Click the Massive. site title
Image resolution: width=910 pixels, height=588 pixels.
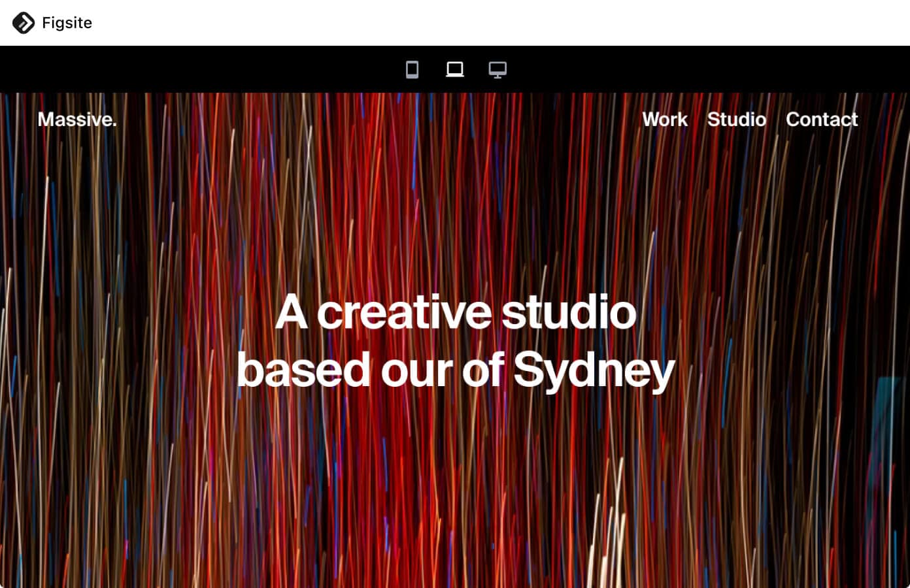pyautogui.click(x=77, y=120)
